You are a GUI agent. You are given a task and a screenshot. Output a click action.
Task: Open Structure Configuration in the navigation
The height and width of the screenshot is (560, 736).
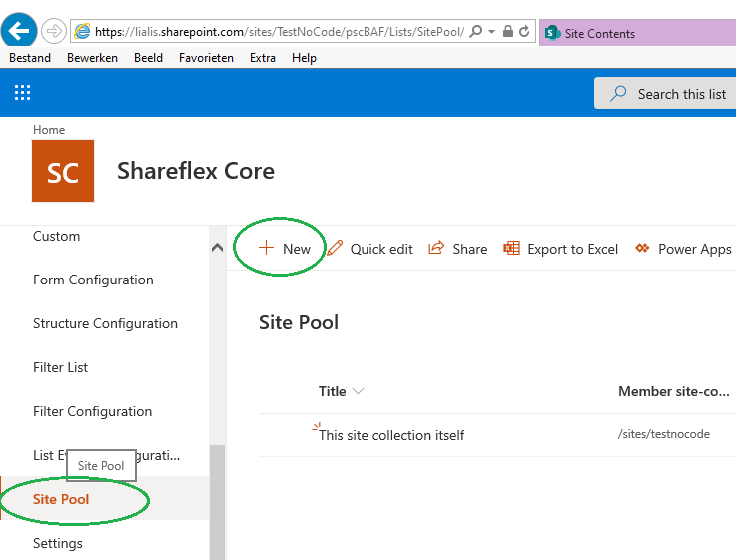point(105,323)
